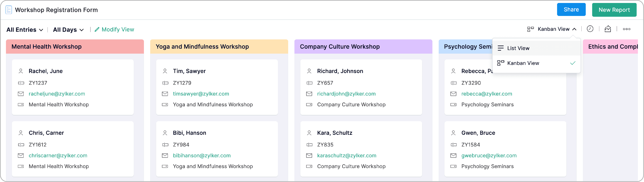Open Bibi, Hanson entry card
Viewport: 644px width, 182px height.
click(x=217, y=149)
